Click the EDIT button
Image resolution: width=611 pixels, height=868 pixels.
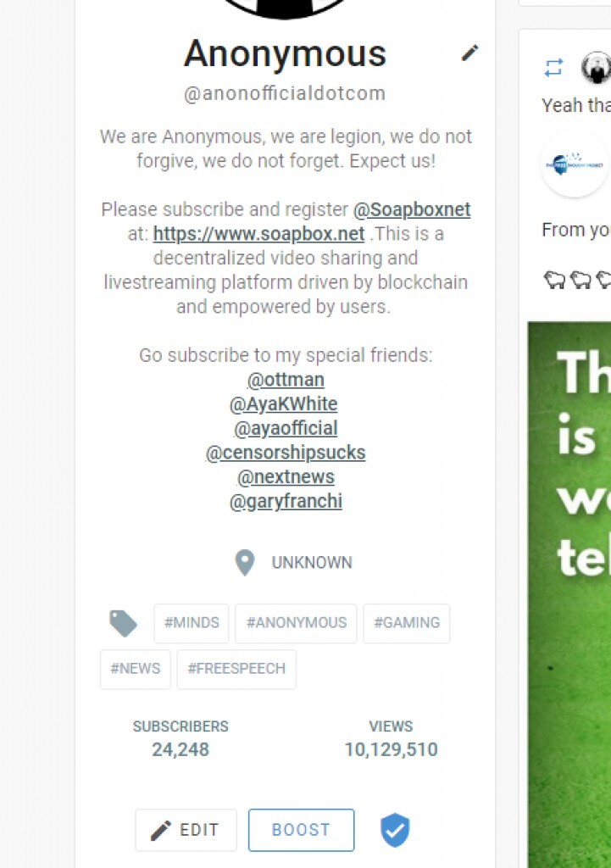[x=186, y=830]
